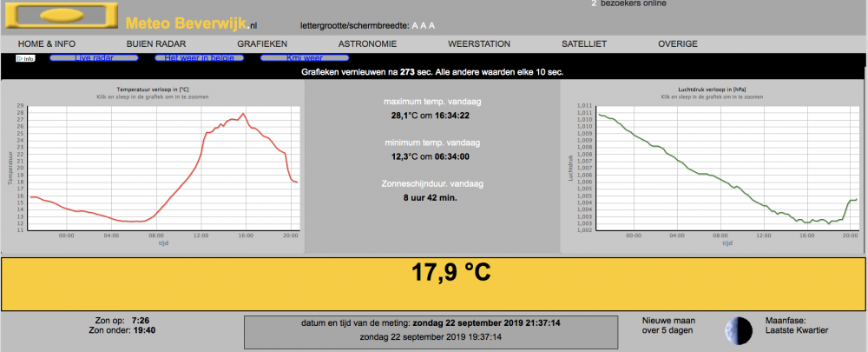Viewport: 868px width, 352px height.
Task: Click the minimum temp. vandaag label
Action: pyautogui.click(x=432, y=143)
